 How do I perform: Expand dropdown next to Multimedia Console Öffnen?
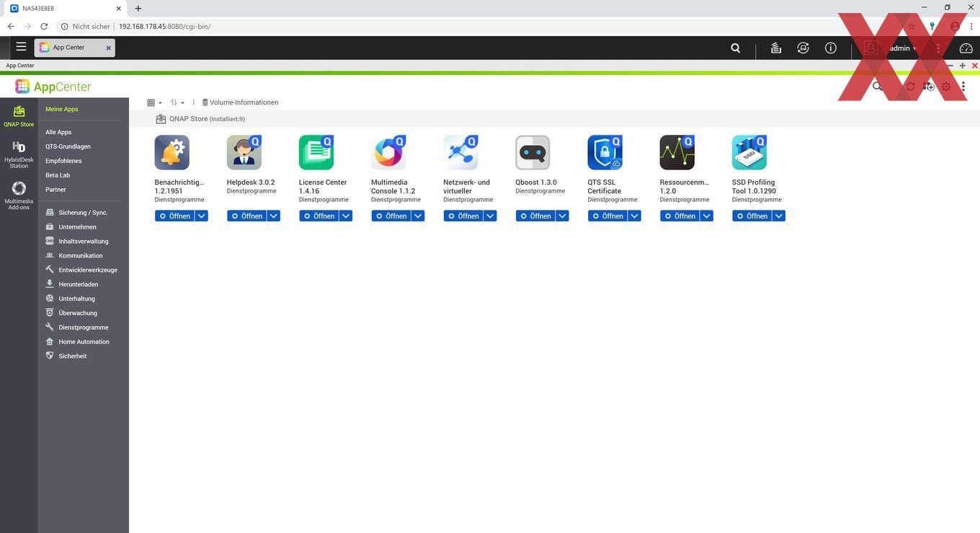coord(418,216)
